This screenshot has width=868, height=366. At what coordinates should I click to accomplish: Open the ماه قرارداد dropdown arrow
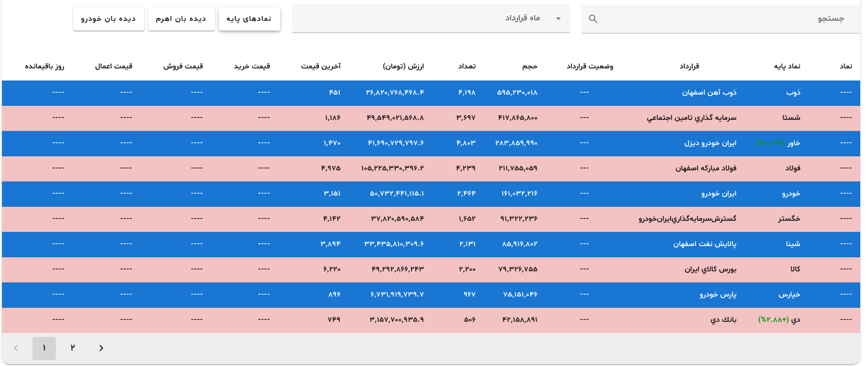point(558,18)
